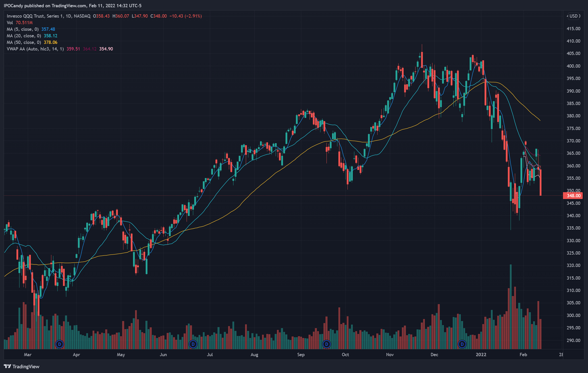Click the Oct label on the time axis
The image size is (588, 373).
(x=345, y=355)
